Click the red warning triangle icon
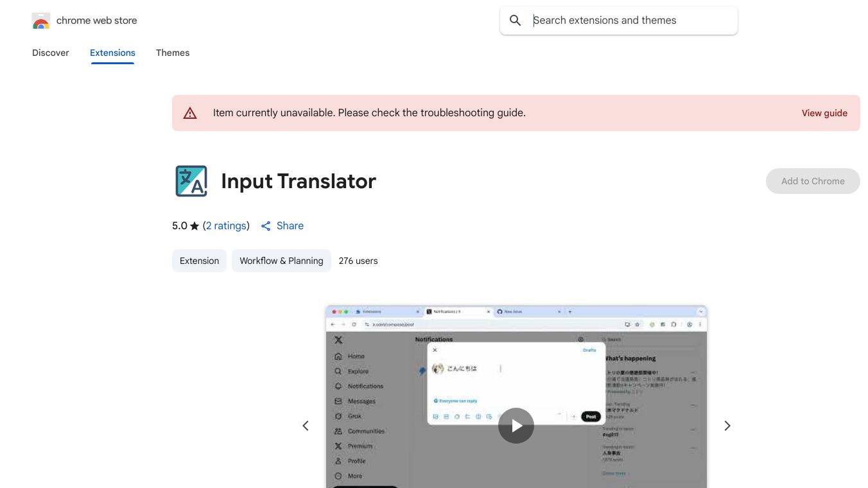 coord(190,113)
